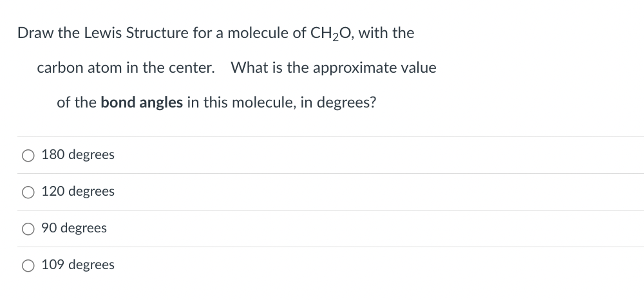Click the bold "bond angles" text
This screenshot has height=300, width=644.
coord(142,102)
